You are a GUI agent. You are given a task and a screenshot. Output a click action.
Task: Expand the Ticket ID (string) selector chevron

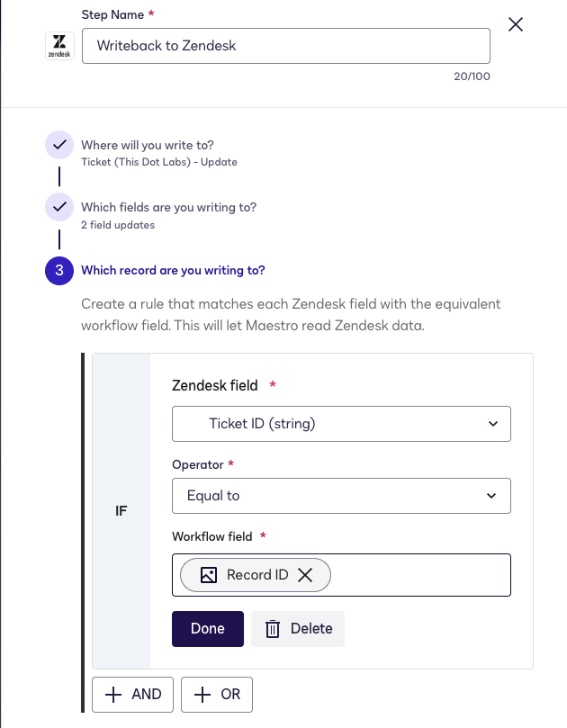click(491, 423)
